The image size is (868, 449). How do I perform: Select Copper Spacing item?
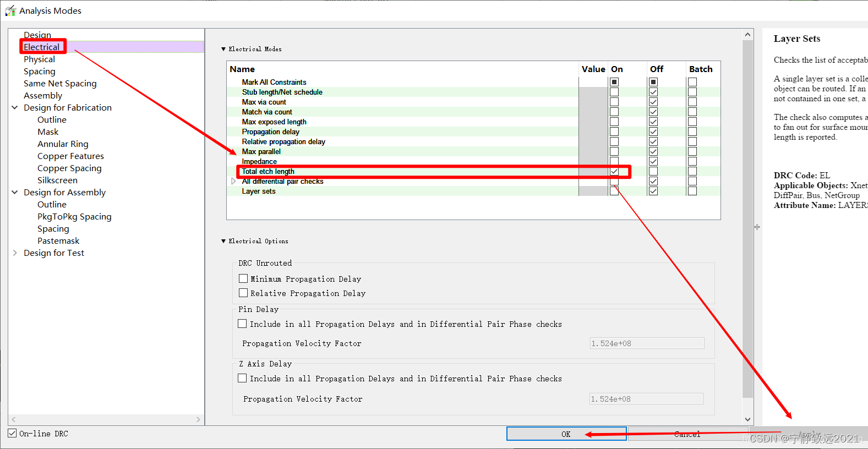coord(69,168)
